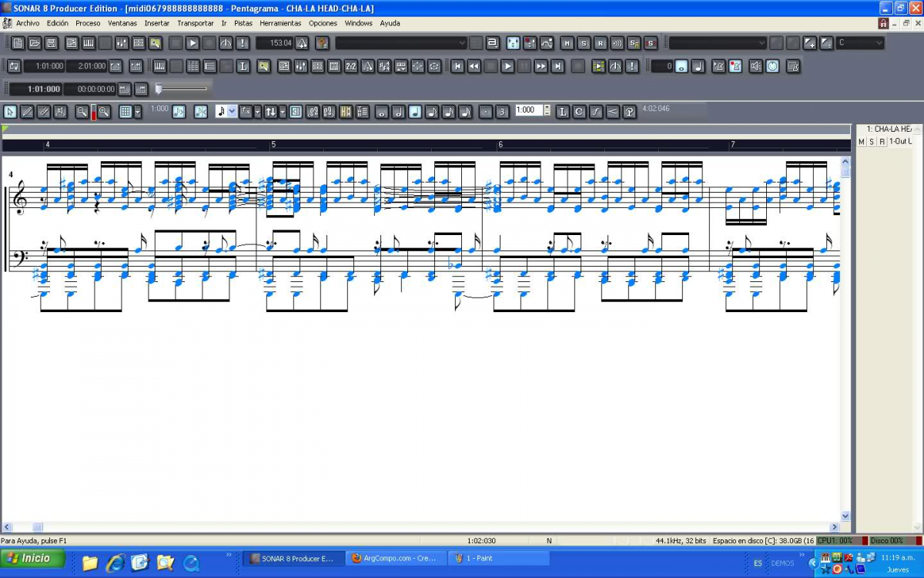This screenshot has height=578, width=924.
Task: Toggle the fretboard display icon
Action: click(x=346, y=112)
